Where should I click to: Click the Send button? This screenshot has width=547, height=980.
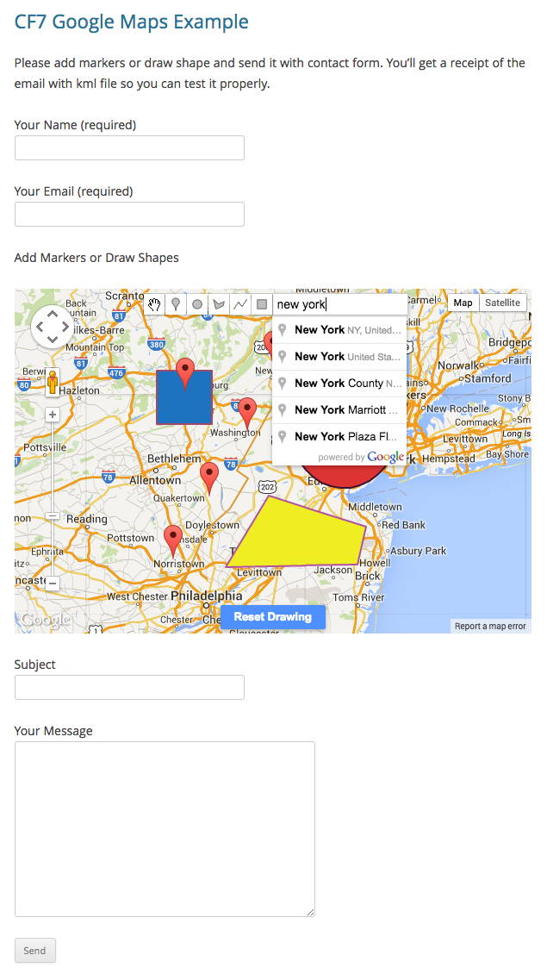coord(35,951)
